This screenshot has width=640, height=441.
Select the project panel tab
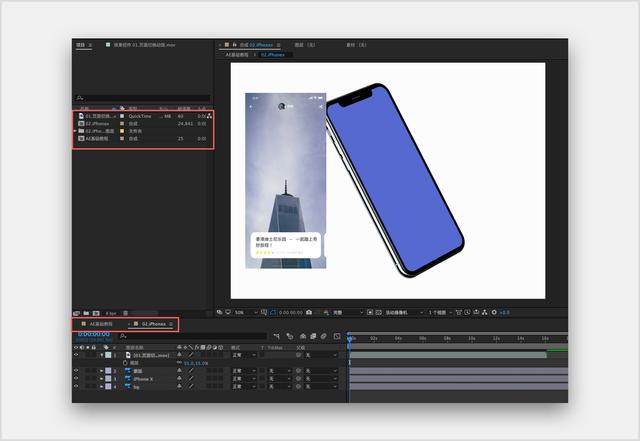(x=84, y=45)
